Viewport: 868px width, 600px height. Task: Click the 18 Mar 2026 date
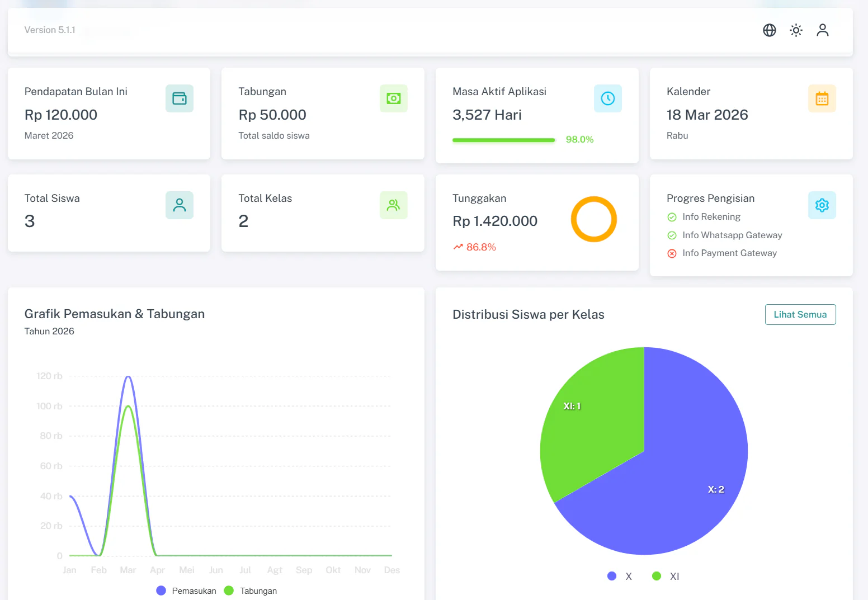point(707,115)
